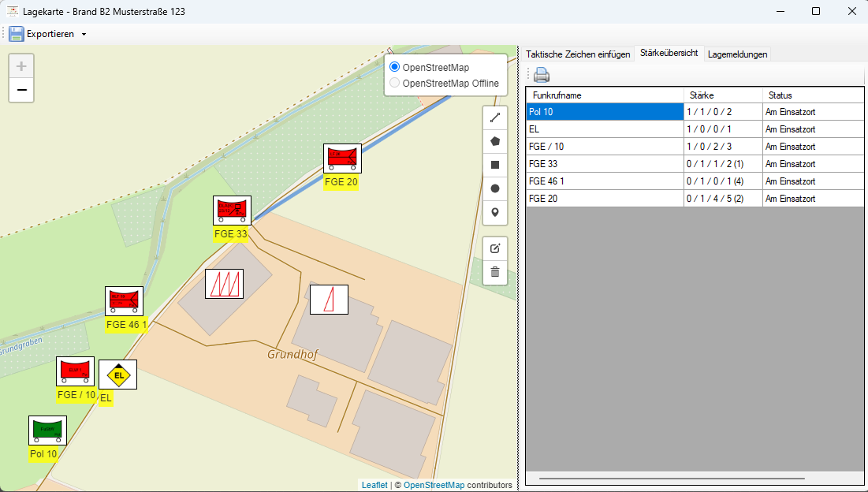Select the draw rectangle tool
This screenshot has width=868, height=492.
495,165
